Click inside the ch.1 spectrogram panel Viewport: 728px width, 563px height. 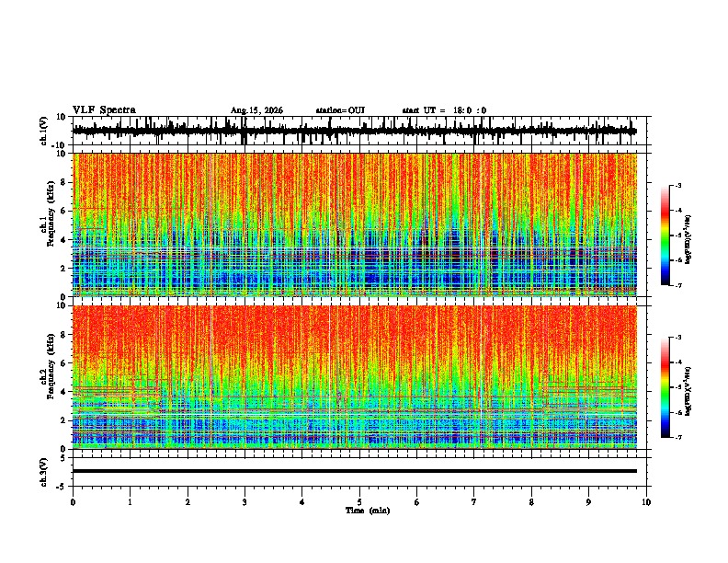click(x=355, y=224)
